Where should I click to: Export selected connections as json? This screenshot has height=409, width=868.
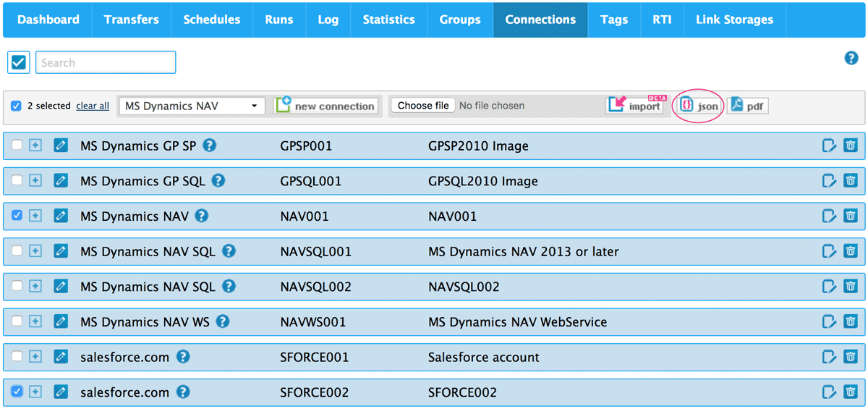[699, 106]
